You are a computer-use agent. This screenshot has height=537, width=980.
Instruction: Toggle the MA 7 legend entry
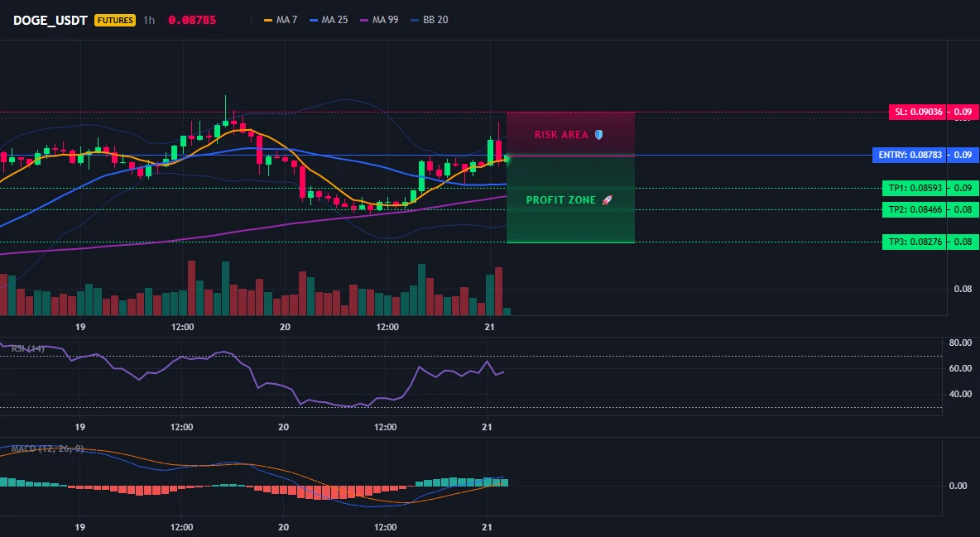tap(281, 20)
